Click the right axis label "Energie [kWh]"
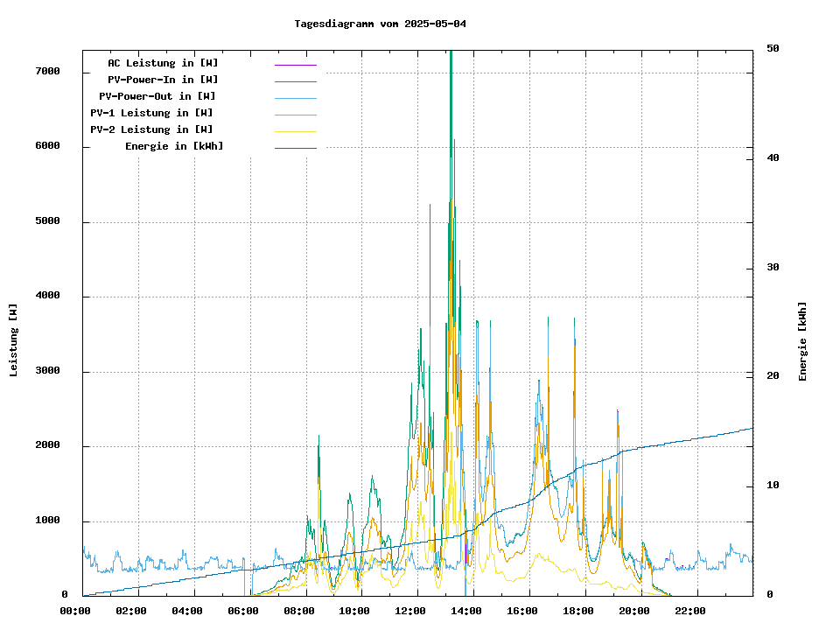Screen dimensions: 840x630 (802, 341)
